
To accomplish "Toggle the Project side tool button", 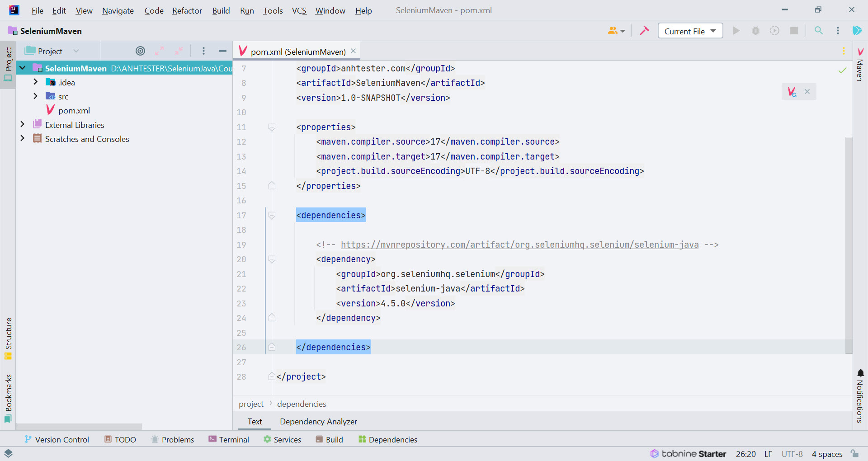I will [8, 64].
